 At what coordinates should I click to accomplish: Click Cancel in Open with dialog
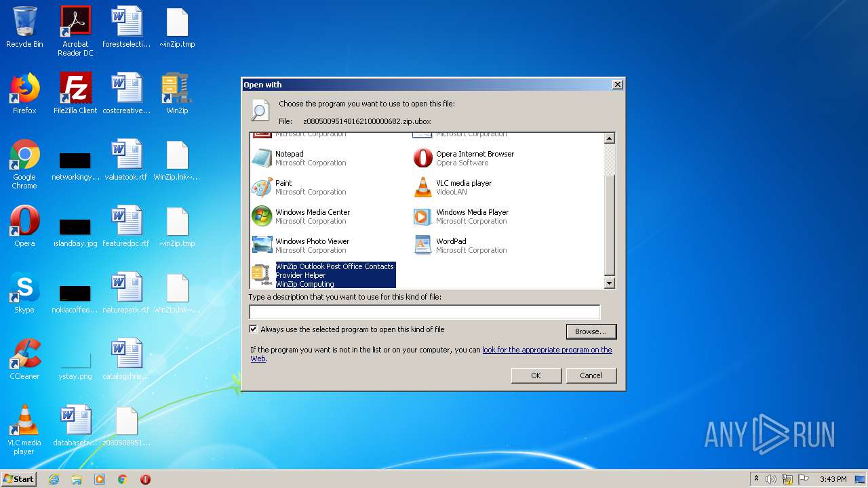click(x=591, y=375)
